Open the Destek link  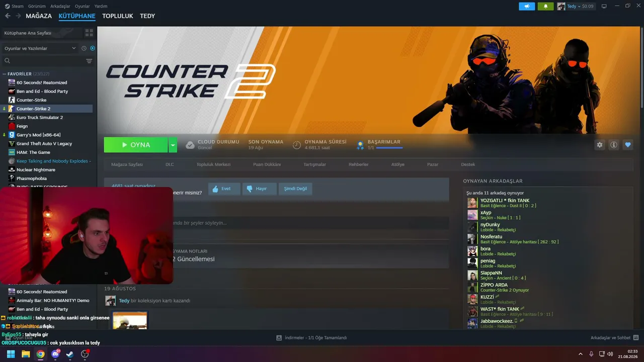[x=468, y=164]
